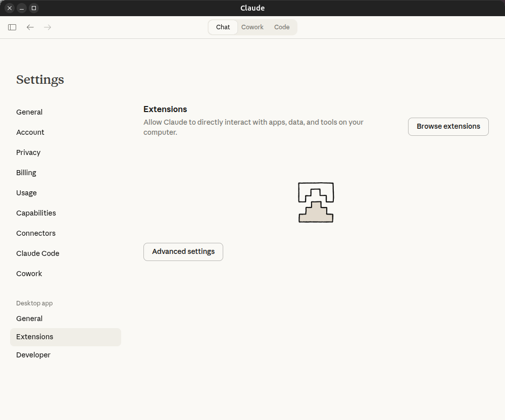Click the puzzle-piece extensions illustration
Viewport: 505px width, 420px height.
[316, 202]
